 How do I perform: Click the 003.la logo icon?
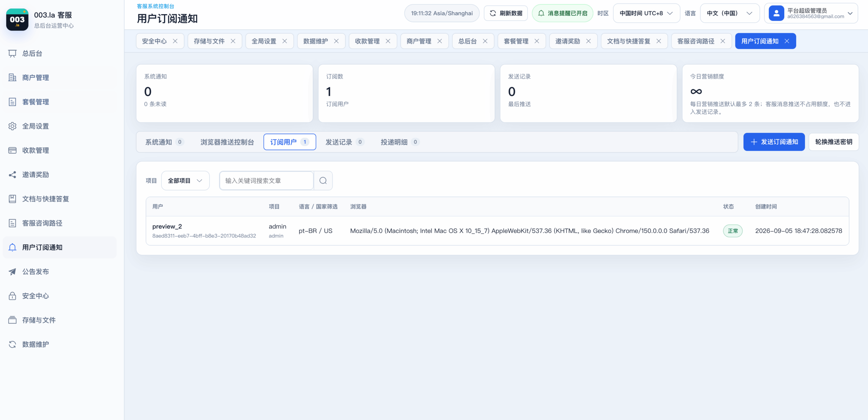(17, 20)
